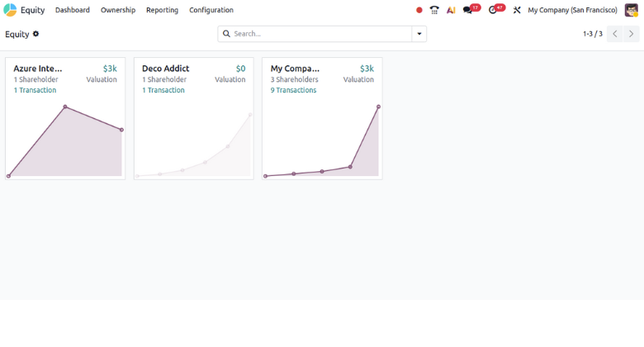The height and width of the screenshot is (347, 644).
Task: Open the Reporting menu
Action: [x=162, y=10]
